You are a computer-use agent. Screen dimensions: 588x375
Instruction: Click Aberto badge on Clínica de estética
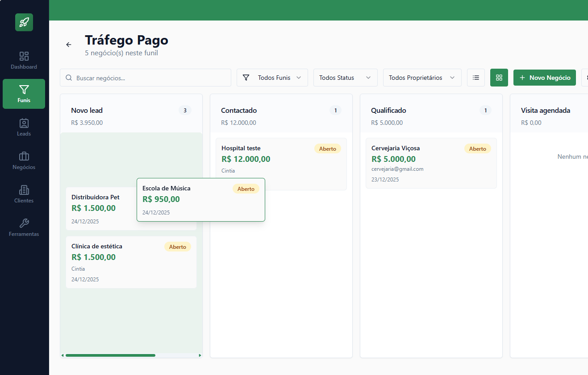coord(178,247)
